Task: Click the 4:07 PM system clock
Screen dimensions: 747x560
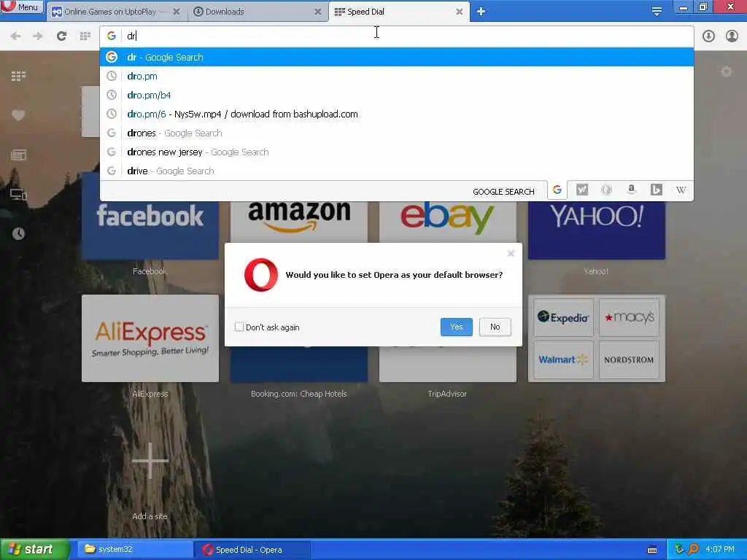Action: [x=719, y=550]
